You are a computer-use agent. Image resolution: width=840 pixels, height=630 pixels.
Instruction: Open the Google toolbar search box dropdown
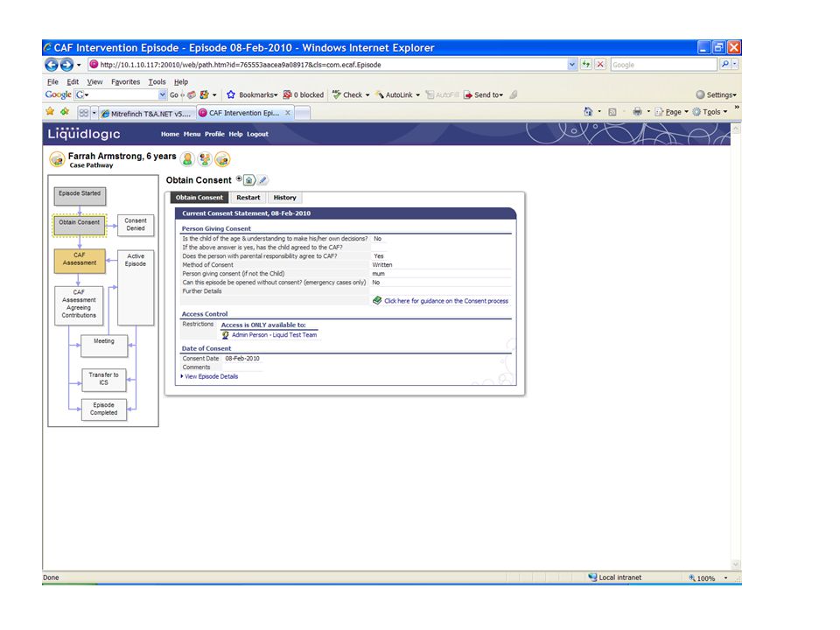tap(163, 94)
